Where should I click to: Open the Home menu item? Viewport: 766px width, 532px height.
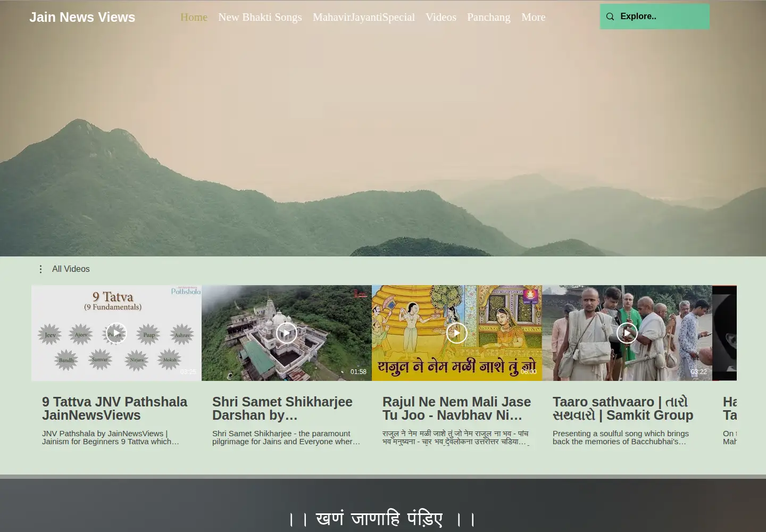[194, 17]
